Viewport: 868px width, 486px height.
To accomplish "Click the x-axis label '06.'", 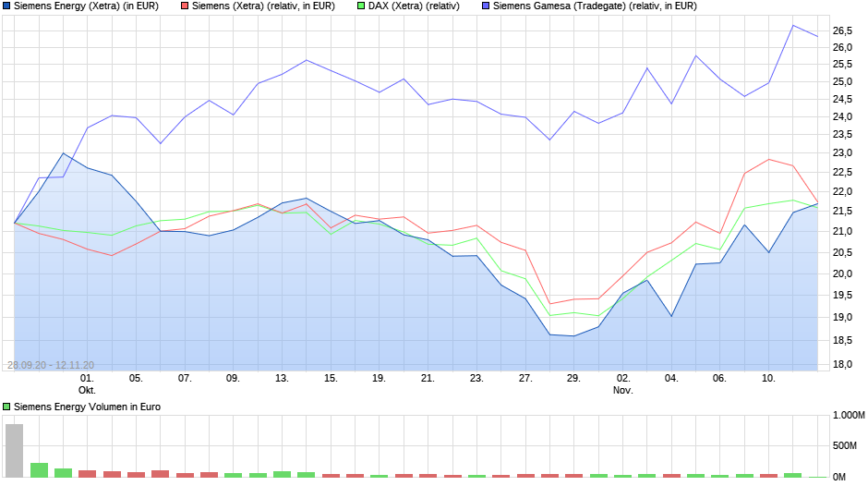I will (x=719, y=379).
